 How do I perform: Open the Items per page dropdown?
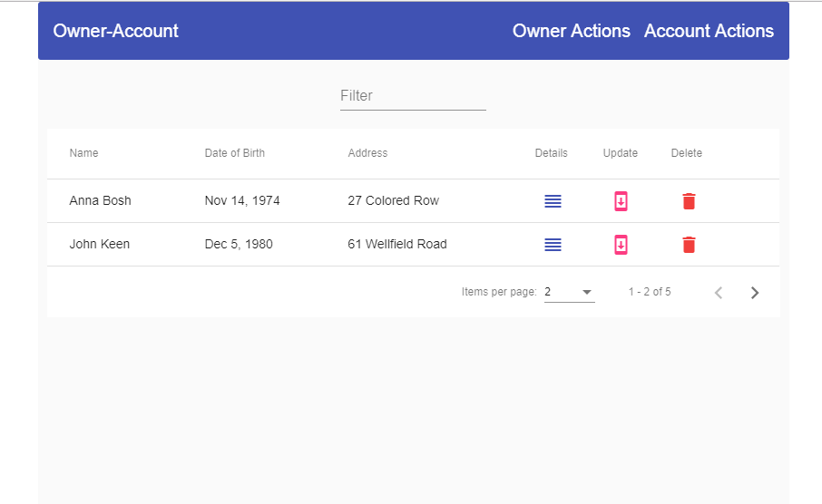569,292
